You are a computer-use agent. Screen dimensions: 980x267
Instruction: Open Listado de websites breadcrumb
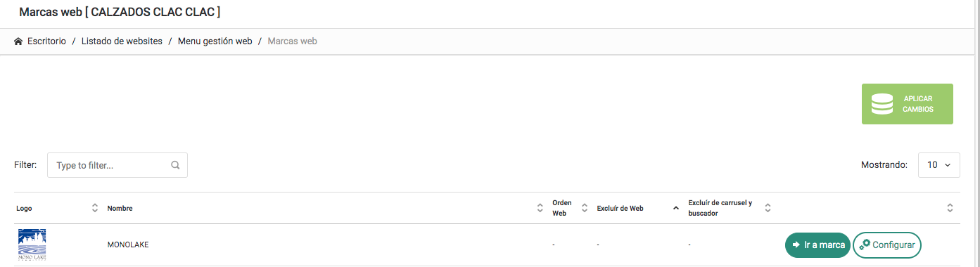coord(122,41)
